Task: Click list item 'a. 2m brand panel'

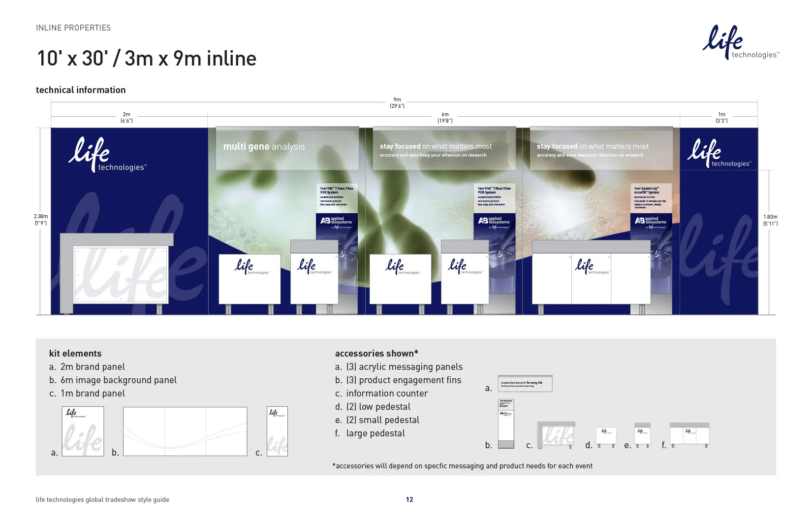Action: click(x=87, y=367)
